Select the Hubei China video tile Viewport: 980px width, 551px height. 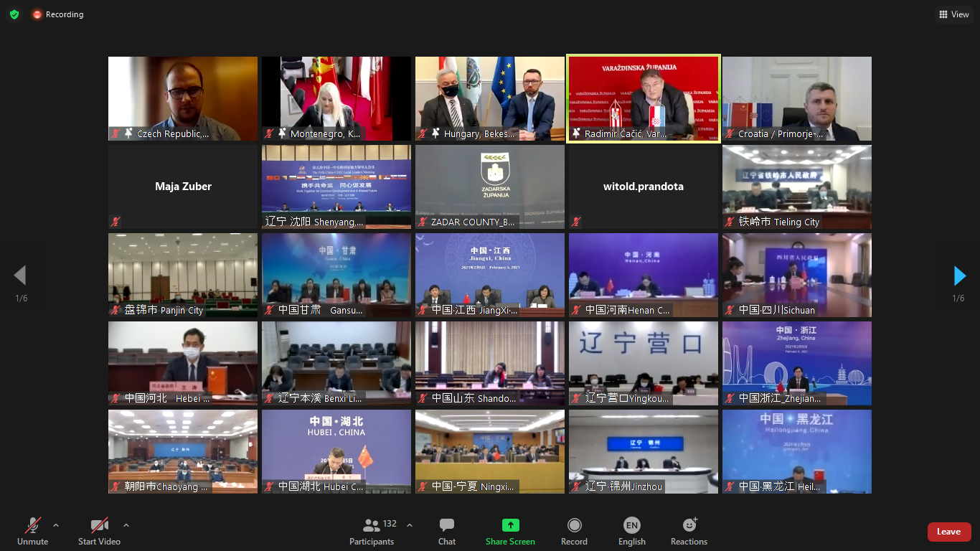tap(336, 451)
